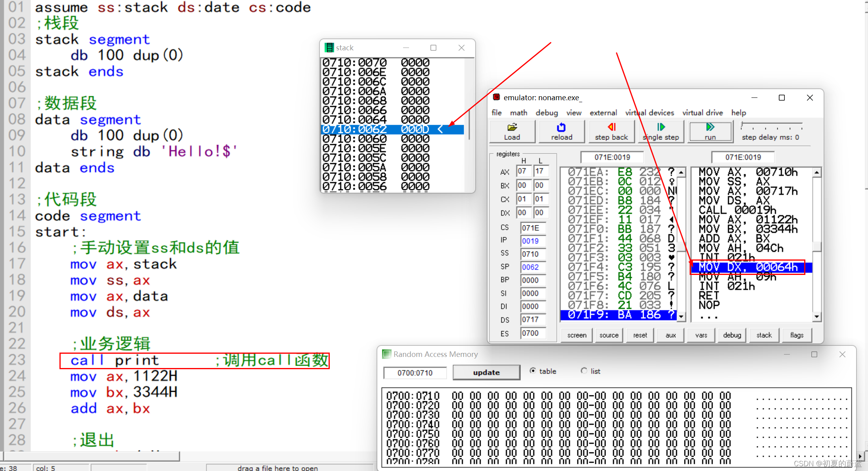
Task: Select the list radio button
Action: pyautogui.click(x=584, y=371)
